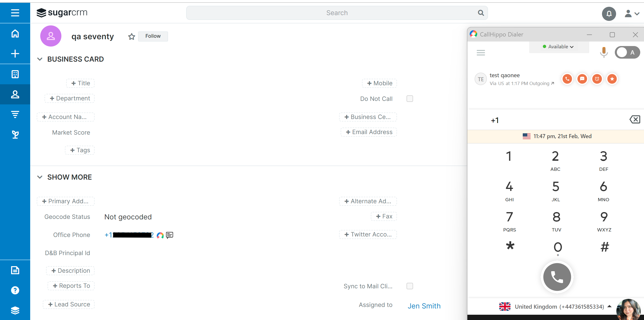This screenshot has height=320, width=644.
Task: Follow the qa seventy contact
Action: [153, 36]
